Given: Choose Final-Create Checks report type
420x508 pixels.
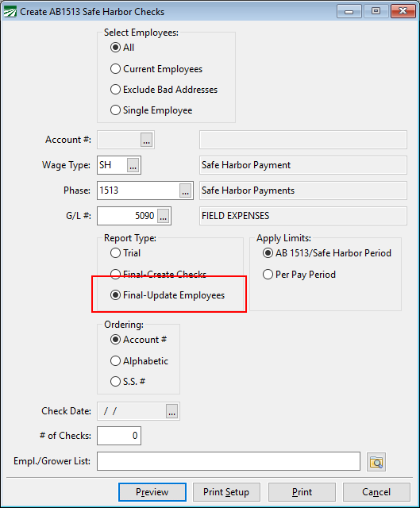Looking at the screenshot, I should [x=158, y=274].
